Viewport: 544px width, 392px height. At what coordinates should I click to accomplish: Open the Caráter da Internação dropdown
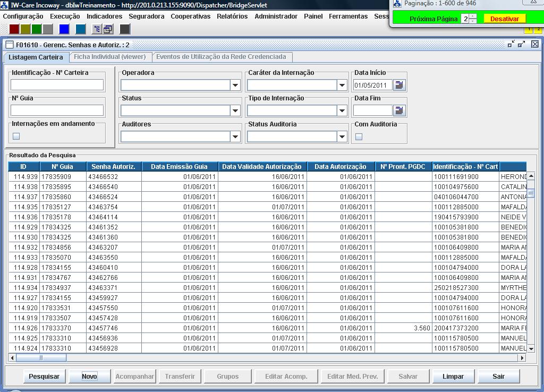[x=342, y=85]
